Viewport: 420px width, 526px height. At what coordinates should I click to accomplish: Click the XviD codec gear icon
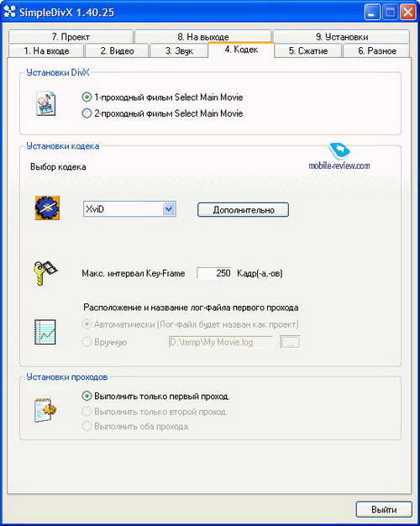pos(47,208)
